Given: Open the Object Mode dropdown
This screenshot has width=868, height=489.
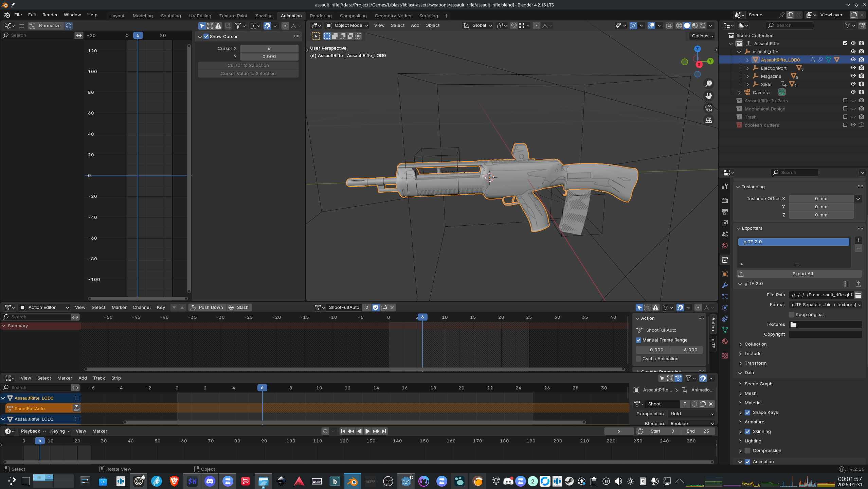Looking at the screenshot, I should 347,25.
